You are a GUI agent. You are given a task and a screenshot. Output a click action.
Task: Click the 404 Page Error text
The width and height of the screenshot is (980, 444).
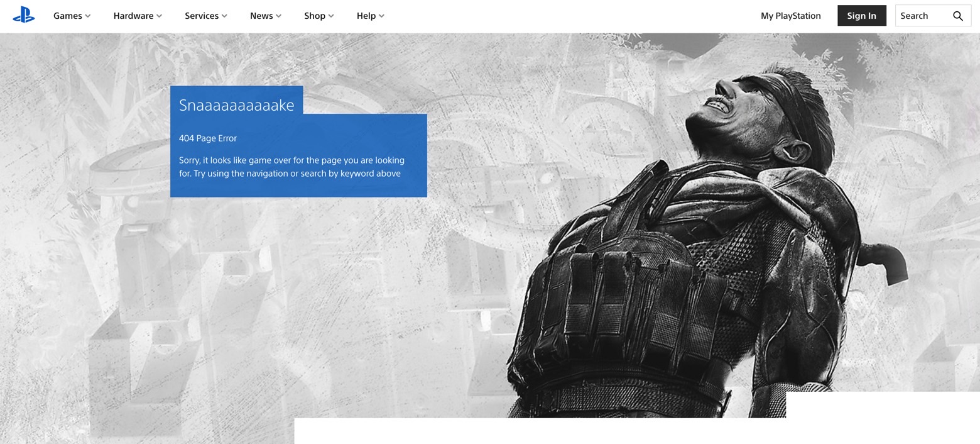[x=208, y=138]
